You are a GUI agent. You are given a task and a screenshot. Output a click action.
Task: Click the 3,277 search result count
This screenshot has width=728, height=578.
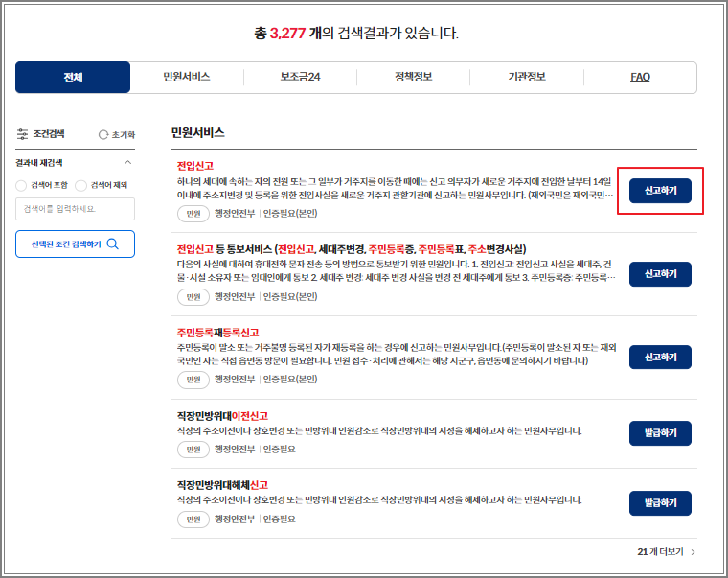click(287, 34)
